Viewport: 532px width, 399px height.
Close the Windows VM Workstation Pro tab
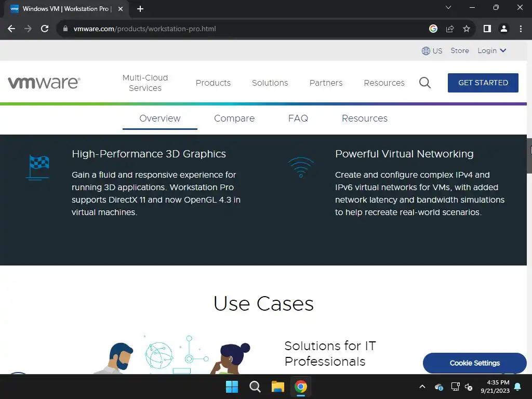click(121, 9)
